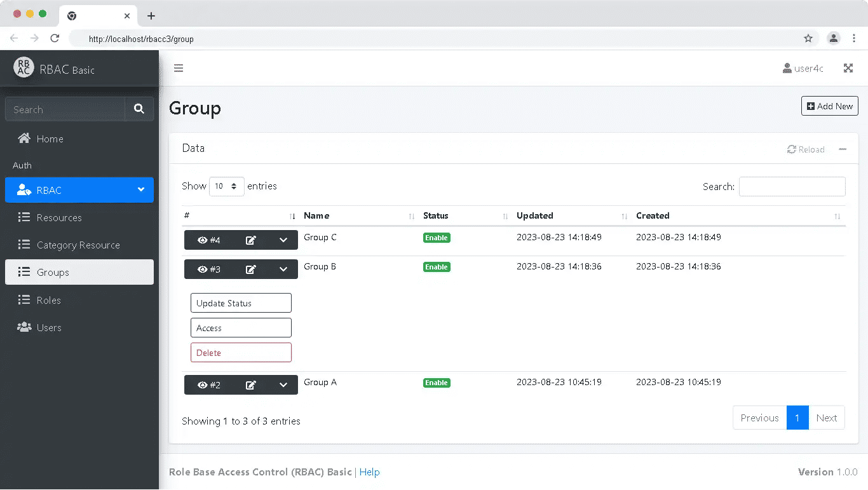Click the Add New button
868x490 pixels.
coord(829,106)
